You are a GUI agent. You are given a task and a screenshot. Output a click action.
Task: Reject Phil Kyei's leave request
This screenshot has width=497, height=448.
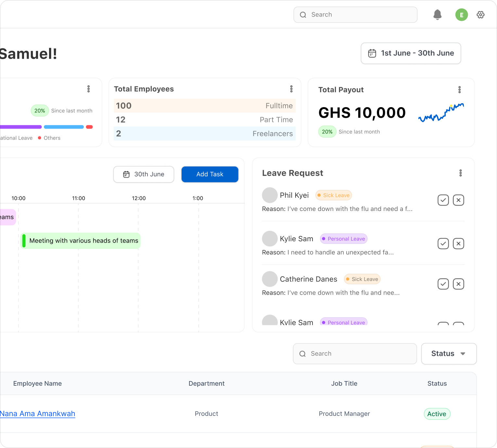coord(459,200)
